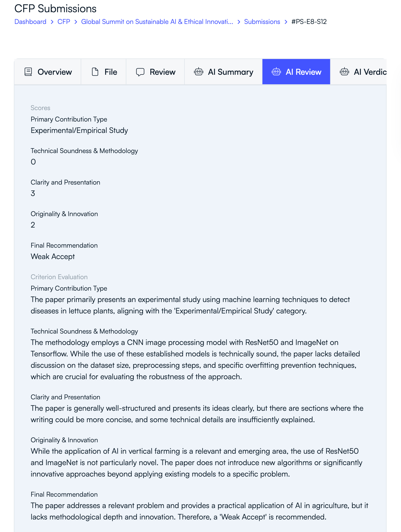Open the CFP breadcrumb link
Image resolution: width=401 pixels, height=532 pixels.
(64, 22)
